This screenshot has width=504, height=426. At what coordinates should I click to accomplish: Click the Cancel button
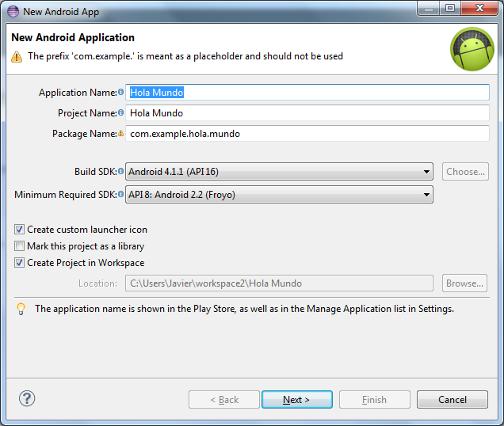[452, 400]
